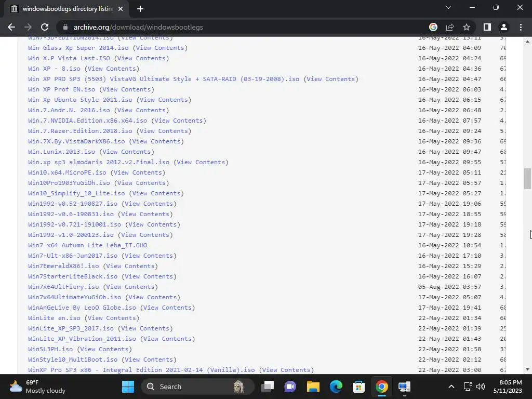Open the volume control icon
The image size is (532, 399).
(481, 387)
